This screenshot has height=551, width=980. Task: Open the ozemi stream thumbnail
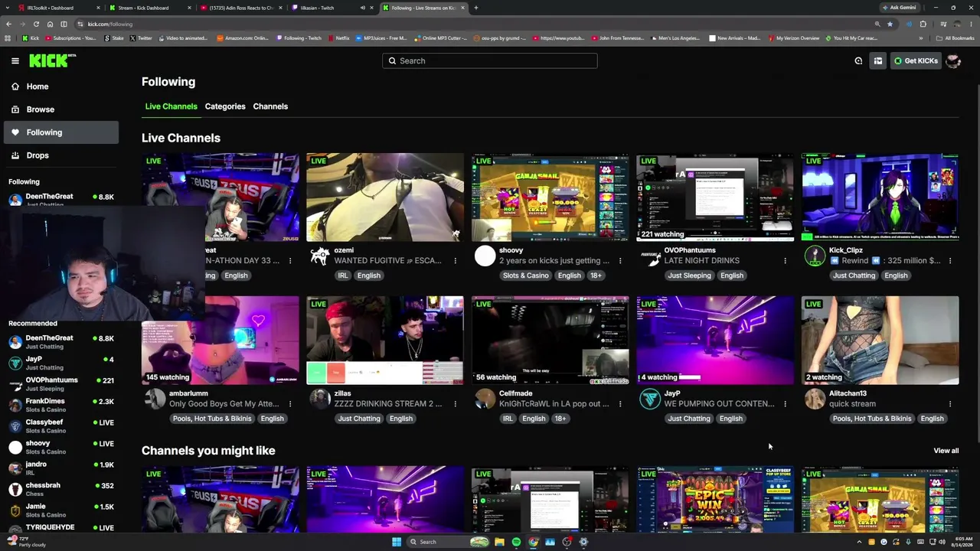385,197
